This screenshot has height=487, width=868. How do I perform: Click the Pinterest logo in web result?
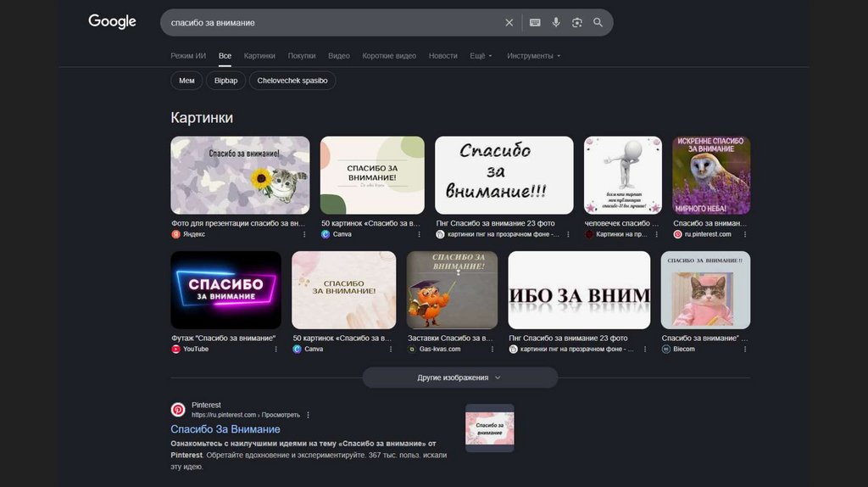click(x=178, y=410)
